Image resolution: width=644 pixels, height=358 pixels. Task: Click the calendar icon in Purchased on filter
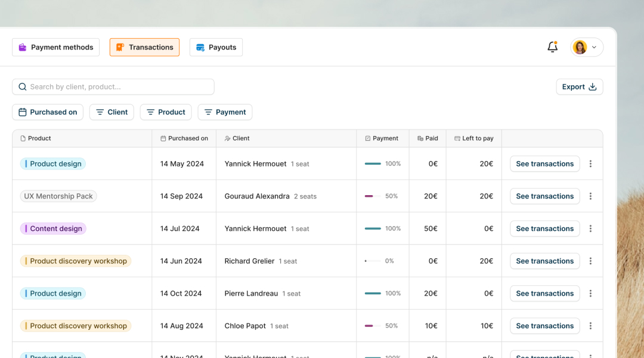(22, 112)
